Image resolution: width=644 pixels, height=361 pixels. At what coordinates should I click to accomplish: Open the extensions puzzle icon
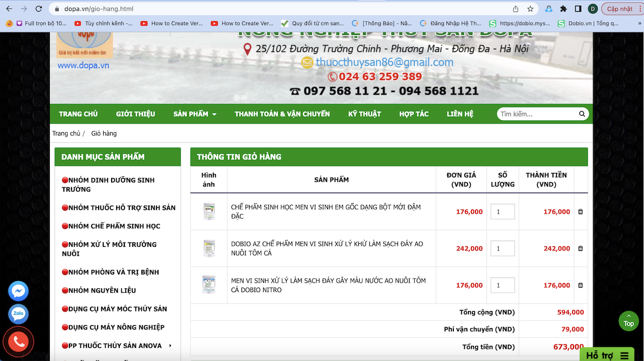pos(563,9)
